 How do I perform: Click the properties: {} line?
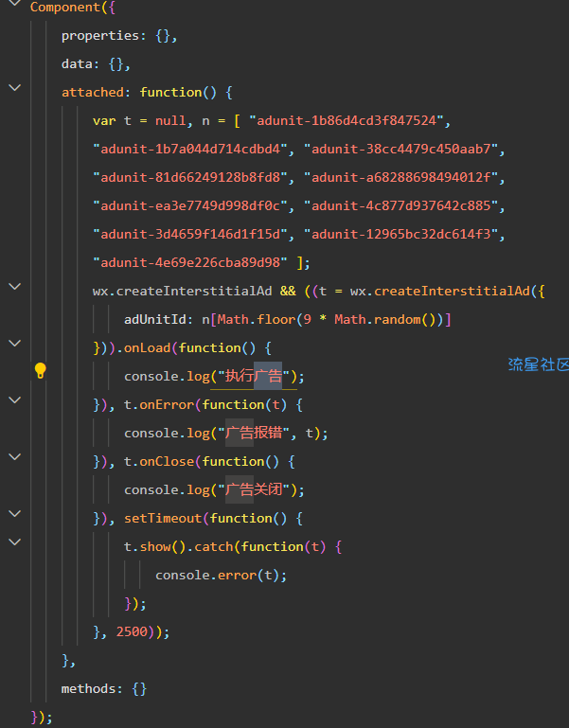119,36
